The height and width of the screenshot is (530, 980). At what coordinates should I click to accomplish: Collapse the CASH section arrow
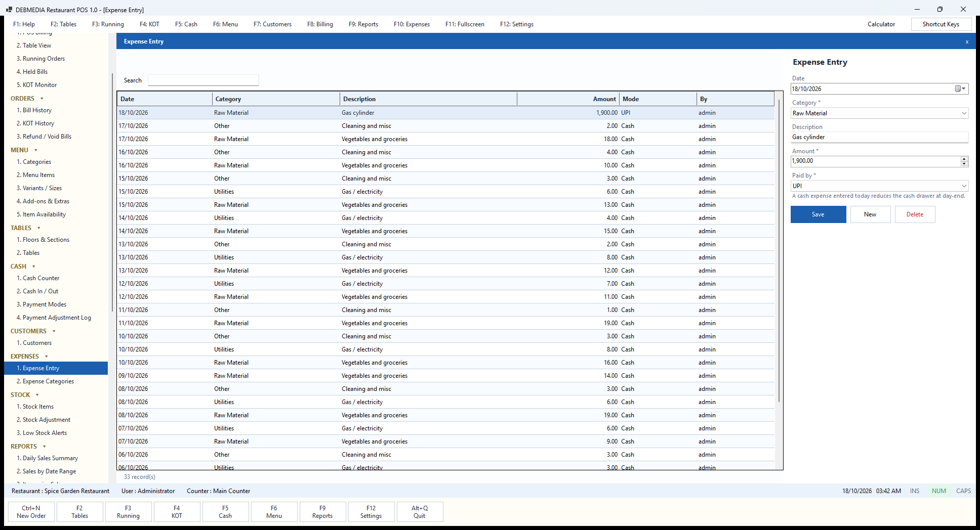click(34, 267)
